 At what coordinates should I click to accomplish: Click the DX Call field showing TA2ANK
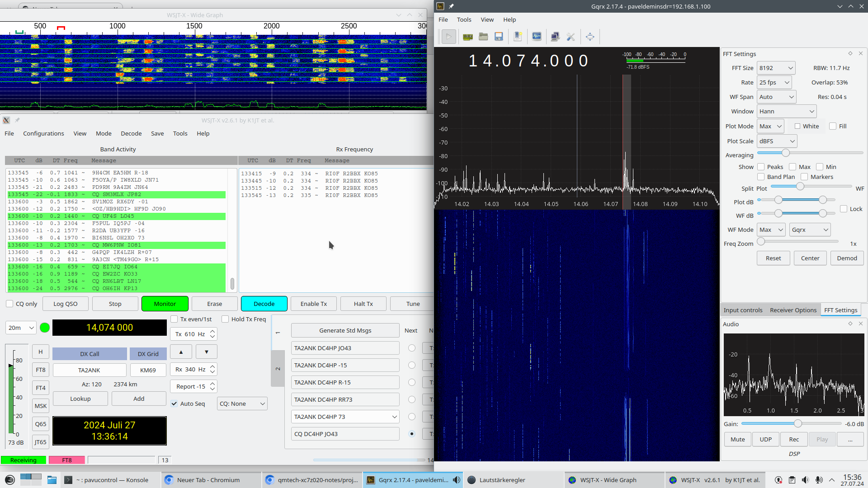pos(89,370)
